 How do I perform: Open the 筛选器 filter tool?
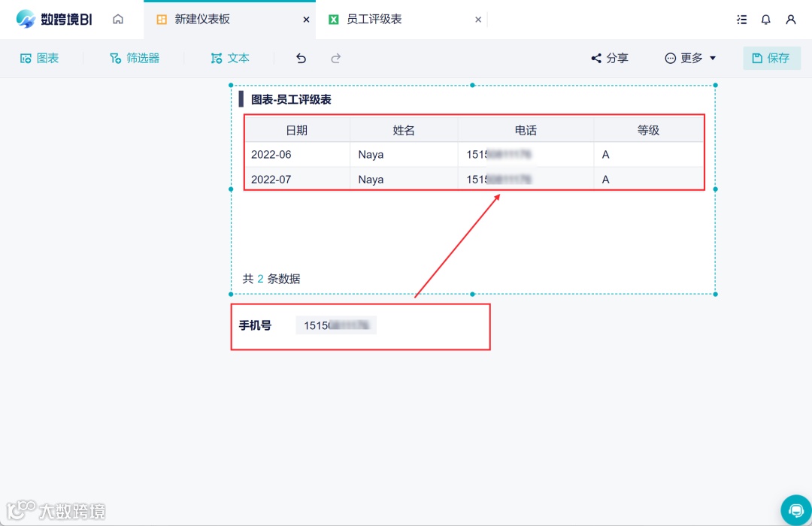(x=135, y=58)
